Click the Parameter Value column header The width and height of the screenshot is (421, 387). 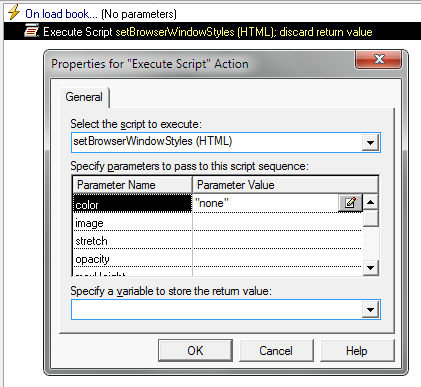click(x=285, y=185)
